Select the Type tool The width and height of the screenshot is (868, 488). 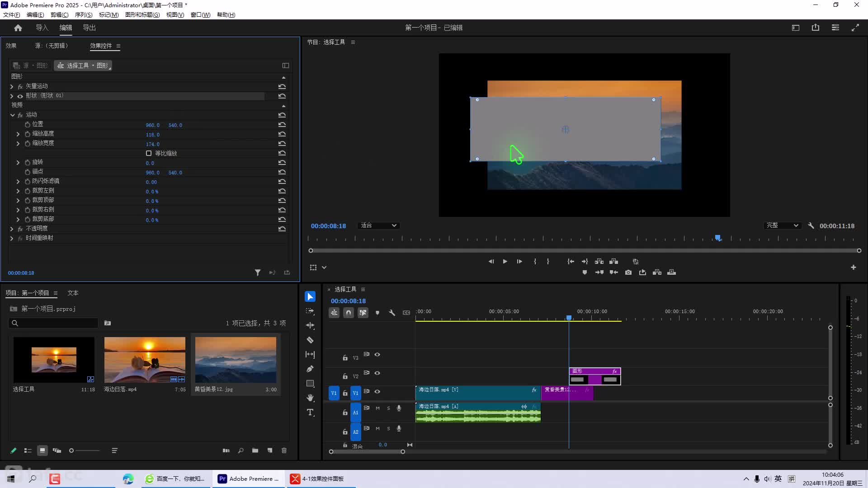coord(310,413)
